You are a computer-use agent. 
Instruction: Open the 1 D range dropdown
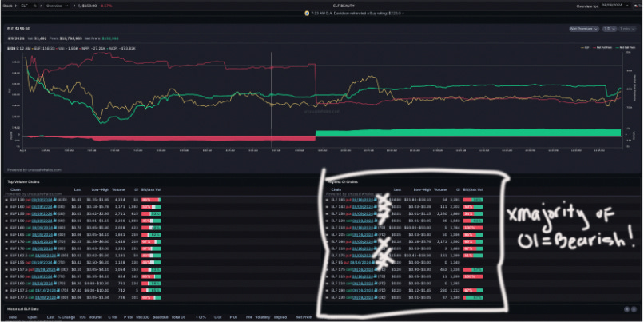point(610,29)
